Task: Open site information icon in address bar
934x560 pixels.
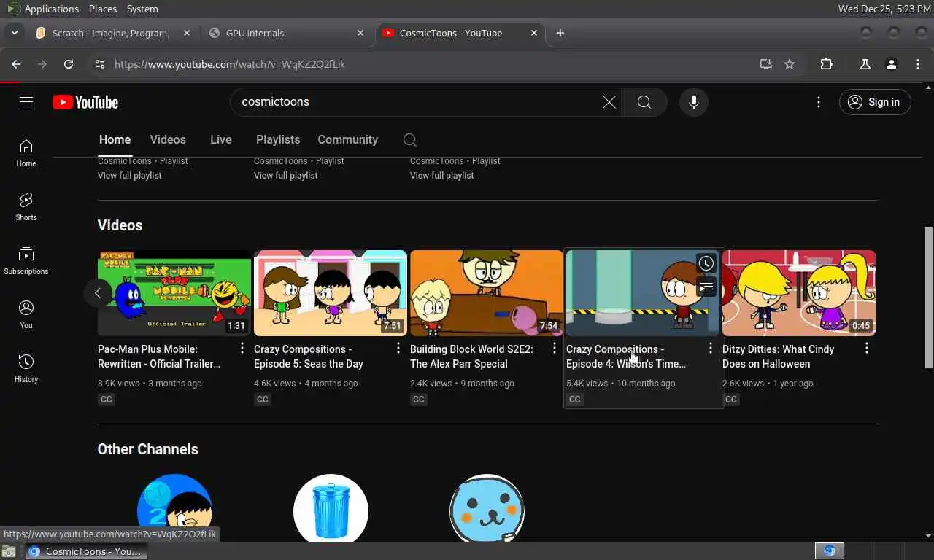Action: click(100, 64)
